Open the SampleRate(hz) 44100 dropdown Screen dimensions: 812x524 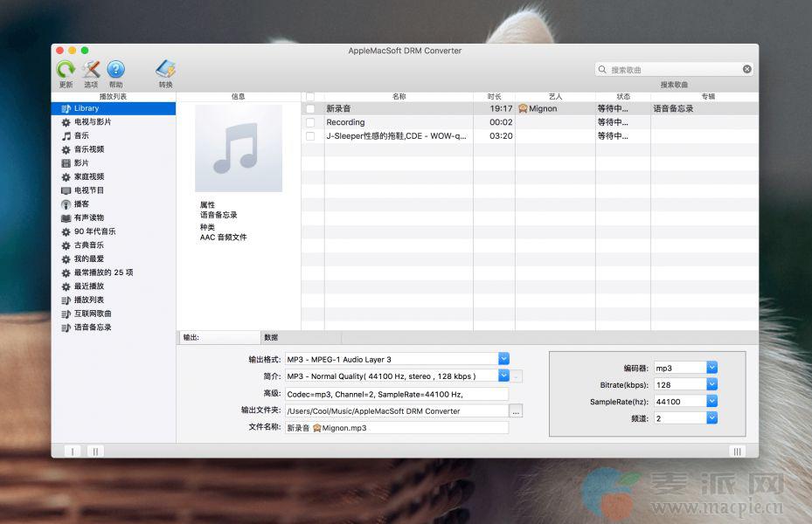[711, 402]
